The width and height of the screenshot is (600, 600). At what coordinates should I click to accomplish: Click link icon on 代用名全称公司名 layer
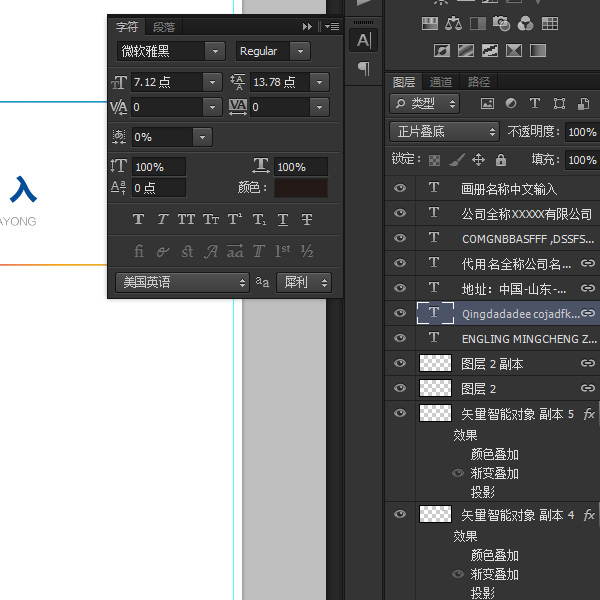588,263
